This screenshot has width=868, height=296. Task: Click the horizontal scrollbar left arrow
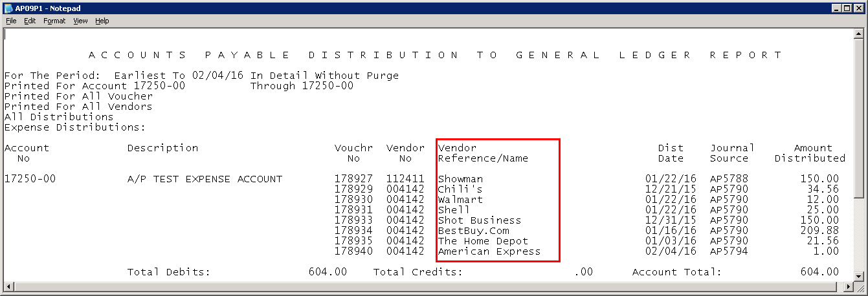8,287
